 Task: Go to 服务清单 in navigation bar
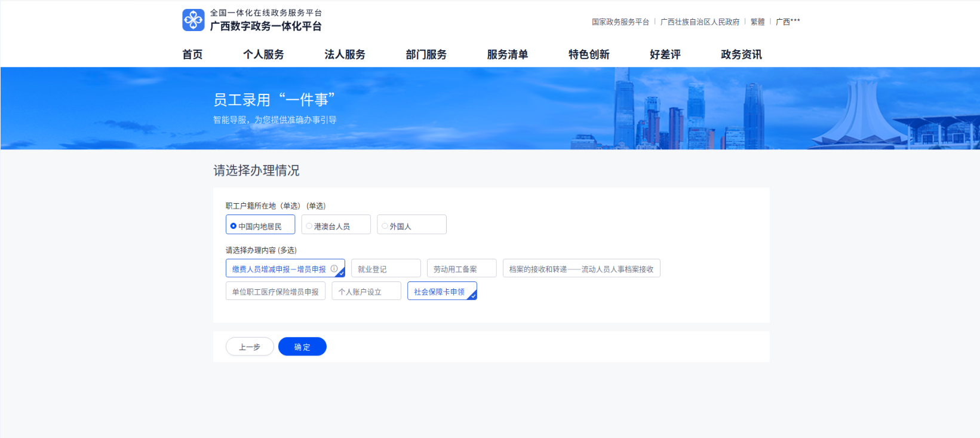point(507,54)
